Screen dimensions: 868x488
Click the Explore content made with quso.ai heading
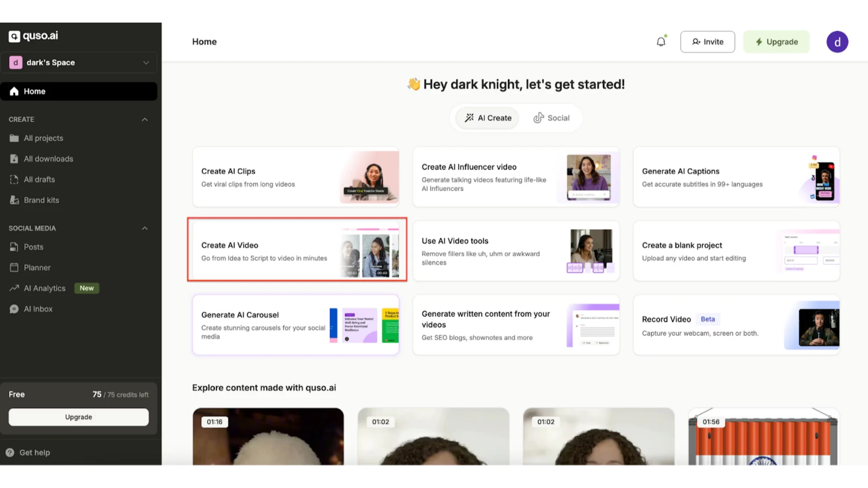pos(264,388)
